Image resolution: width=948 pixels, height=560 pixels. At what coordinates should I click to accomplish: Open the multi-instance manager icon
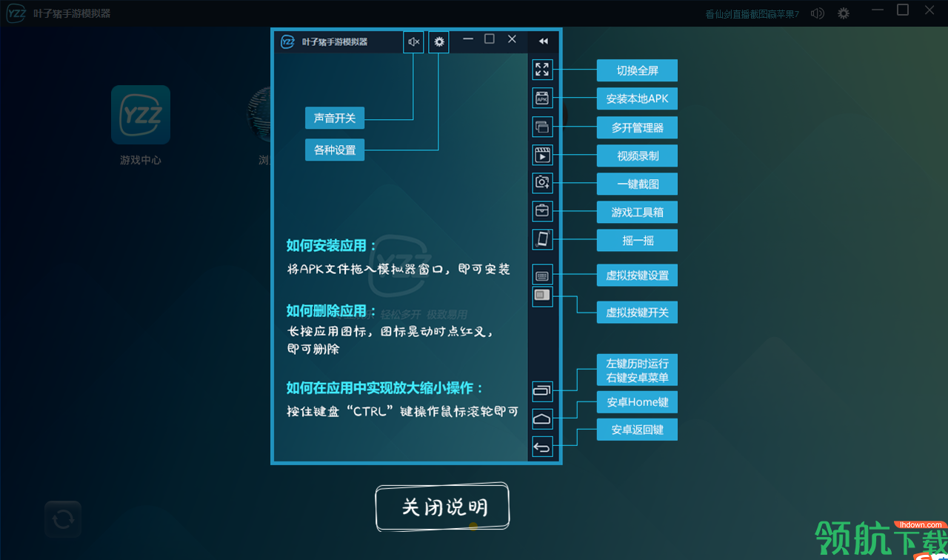[x=542, y=127]
